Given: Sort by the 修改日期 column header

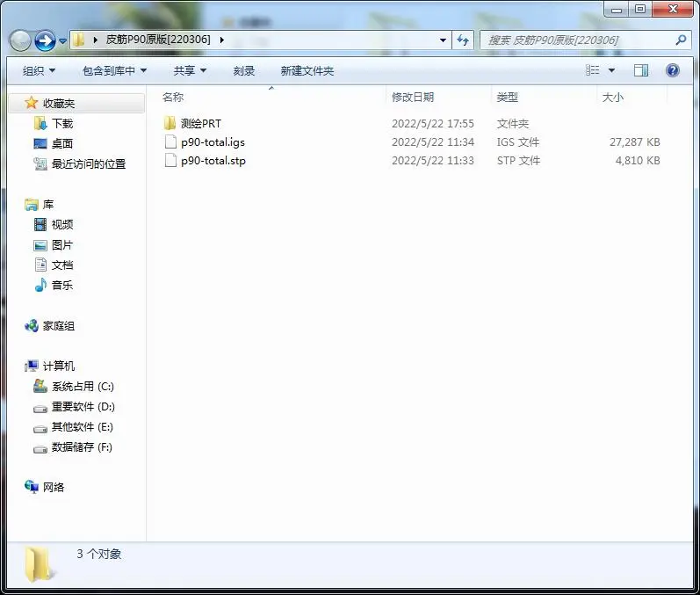Looking at the screenshot, I should pyautogui.click(x=413, y=97).
